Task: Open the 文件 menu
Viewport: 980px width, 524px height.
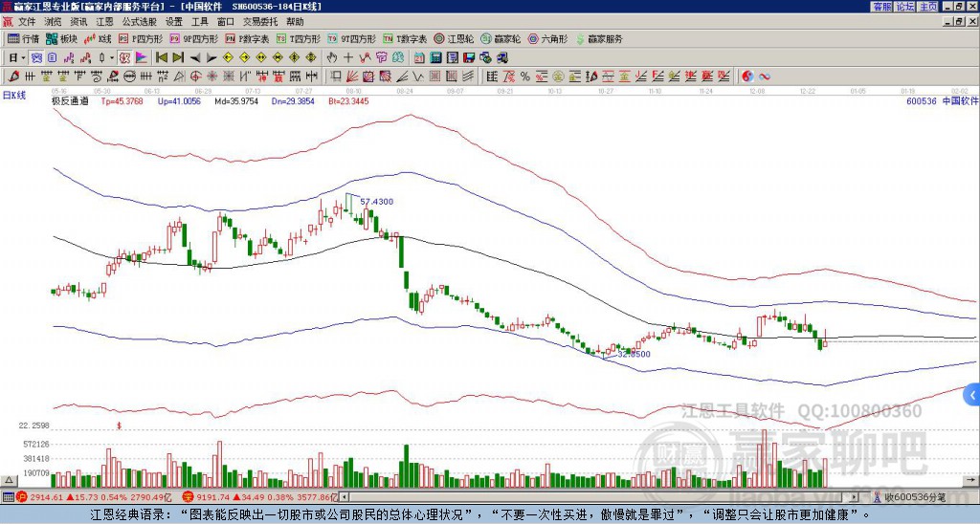Action: pyautogui.click(x=27, y=22)
